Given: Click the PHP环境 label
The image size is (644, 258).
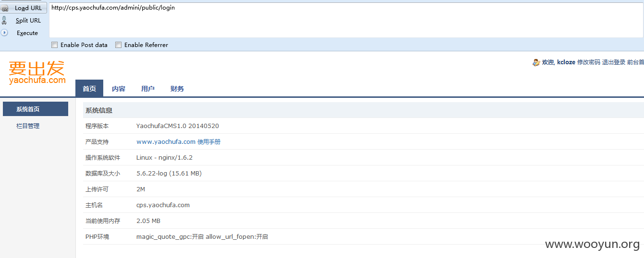Looking at the screenshot, I should click(97, 236).
